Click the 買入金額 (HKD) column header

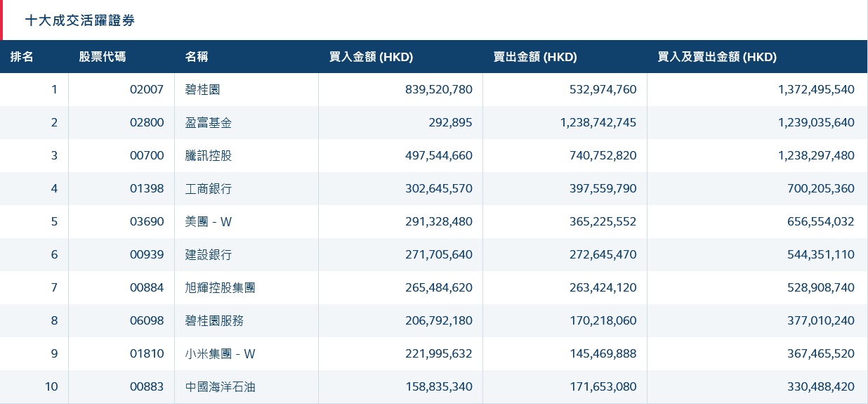(x=371, y=57)
